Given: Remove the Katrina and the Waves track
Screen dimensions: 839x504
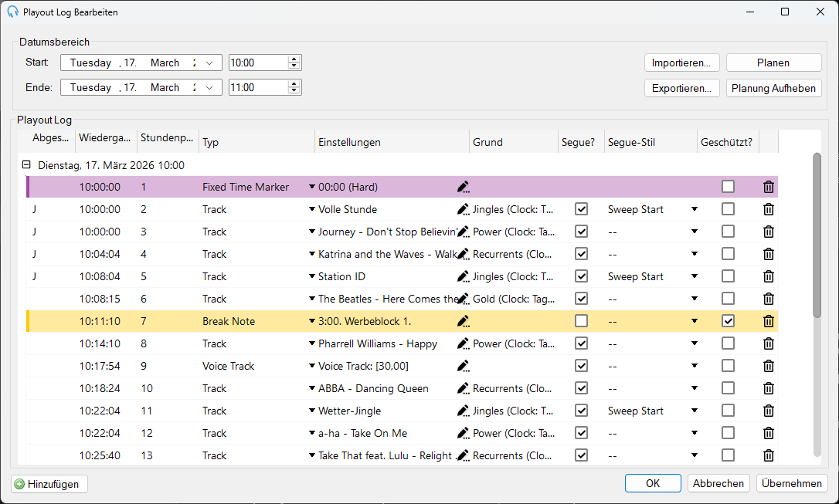Looking at the screenshot, I should (769, 255).
